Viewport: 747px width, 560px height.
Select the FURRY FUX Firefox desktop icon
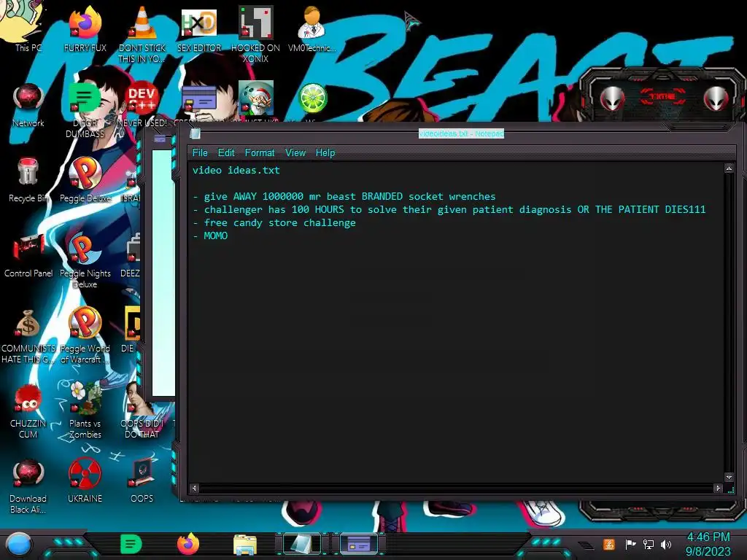point(85,28)
